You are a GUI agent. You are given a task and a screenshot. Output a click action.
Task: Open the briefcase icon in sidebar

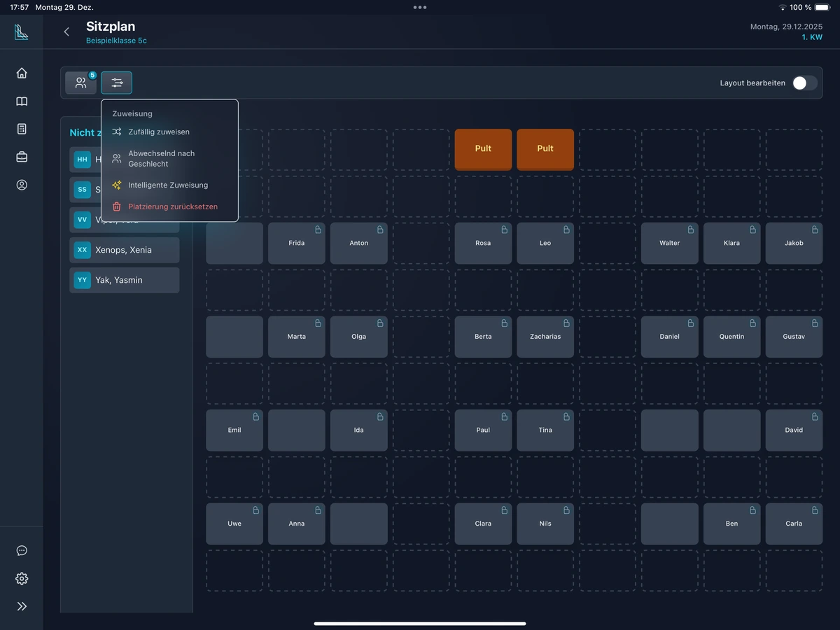[x=22, y=157]
